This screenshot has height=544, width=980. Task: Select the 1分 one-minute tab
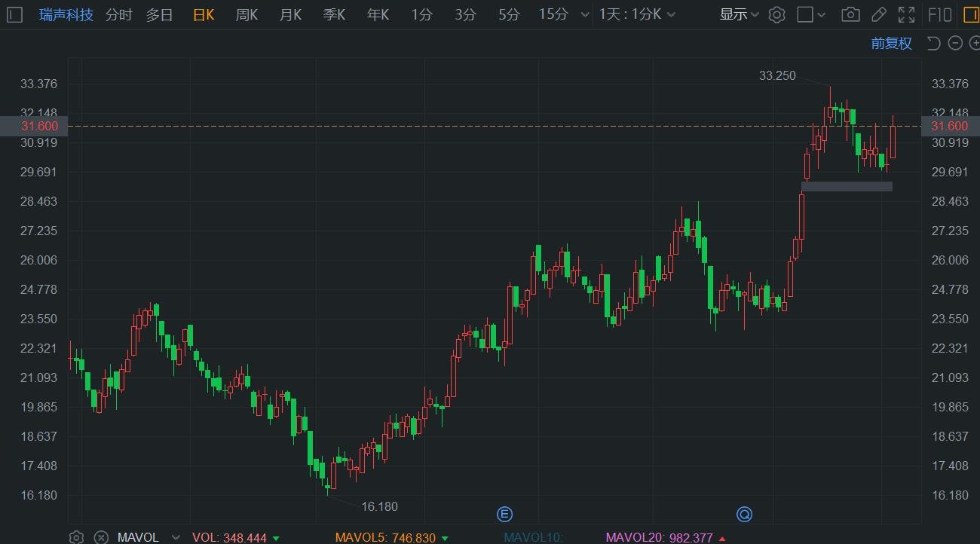click(x=422, y=14)
